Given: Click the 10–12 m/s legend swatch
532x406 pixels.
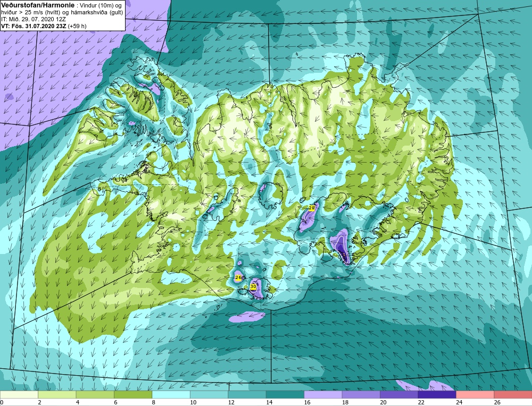Looking at the screenshot, I should click(x=209, y=394).
